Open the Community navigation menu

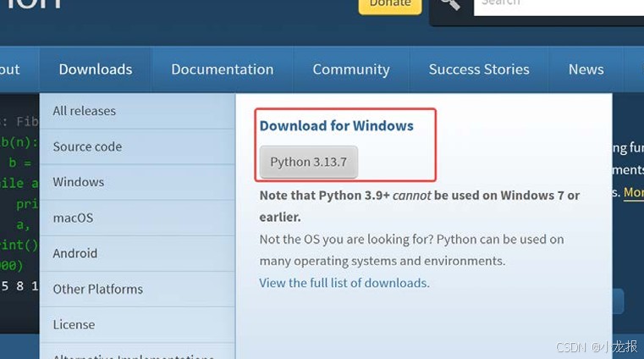(351, 69)
